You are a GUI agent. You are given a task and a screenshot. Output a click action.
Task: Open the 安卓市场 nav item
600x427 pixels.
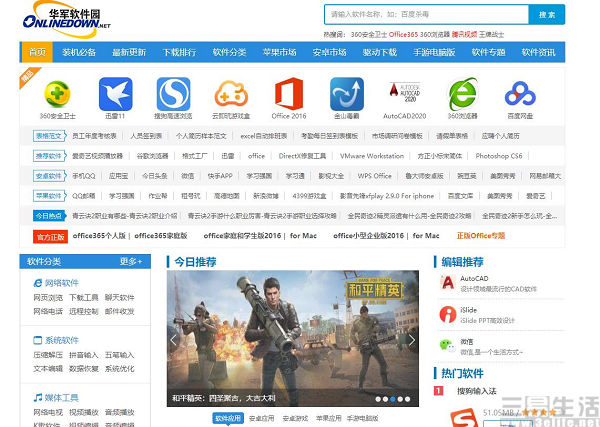coord(329,52)
